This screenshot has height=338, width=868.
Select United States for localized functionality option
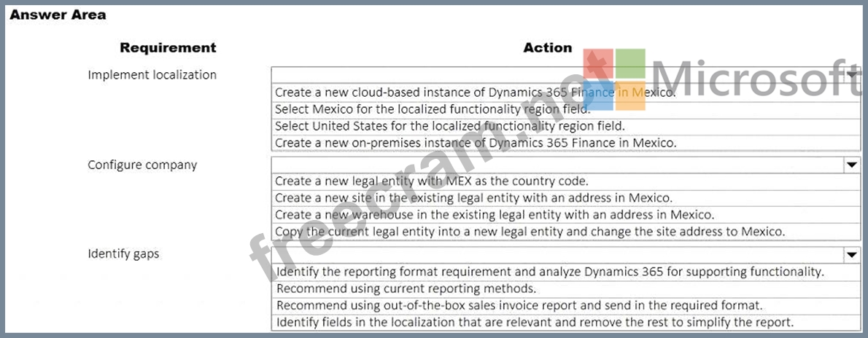pos(449,126)
